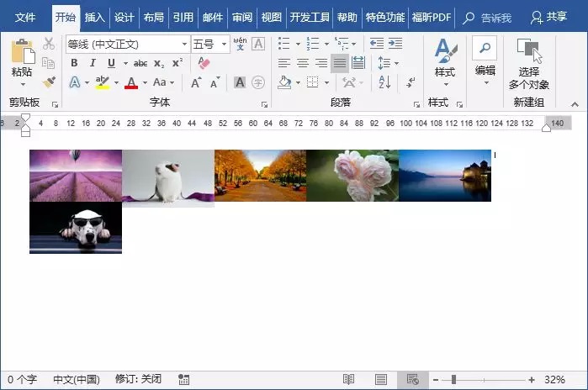The width and height of the screenshot is (588, 390).
Task: Click the Copy icon in clipboard group
Action: [49, 63]
